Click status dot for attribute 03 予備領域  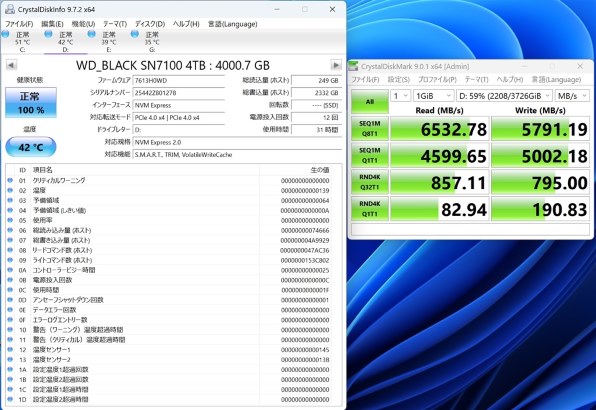[10, 200]
